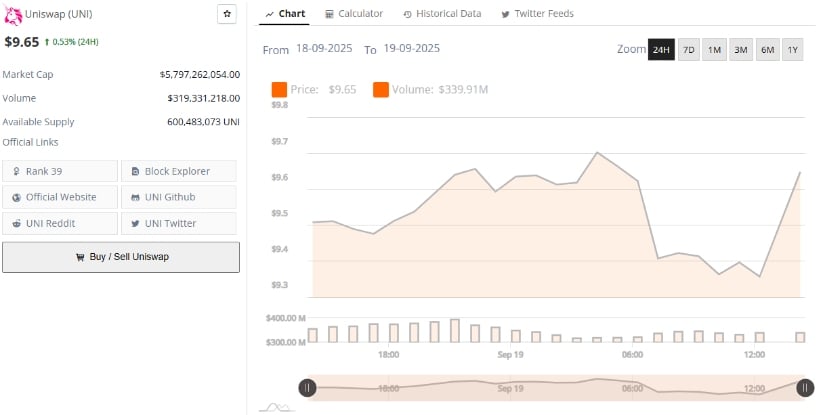Screen dimensions: 825x415
Task: Edit the To date field 19-09-2025
Action: click(411, 48)
